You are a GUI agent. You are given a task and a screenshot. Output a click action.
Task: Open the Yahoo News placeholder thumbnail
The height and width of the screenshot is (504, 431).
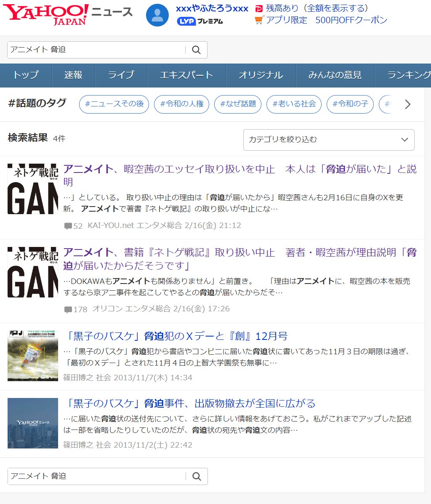click(33, 423)
